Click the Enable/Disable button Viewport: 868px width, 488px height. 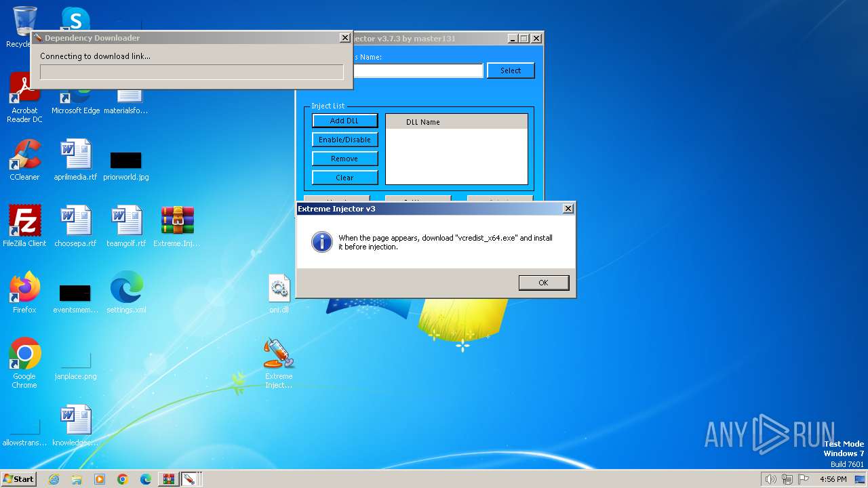(x=344, y=140)
